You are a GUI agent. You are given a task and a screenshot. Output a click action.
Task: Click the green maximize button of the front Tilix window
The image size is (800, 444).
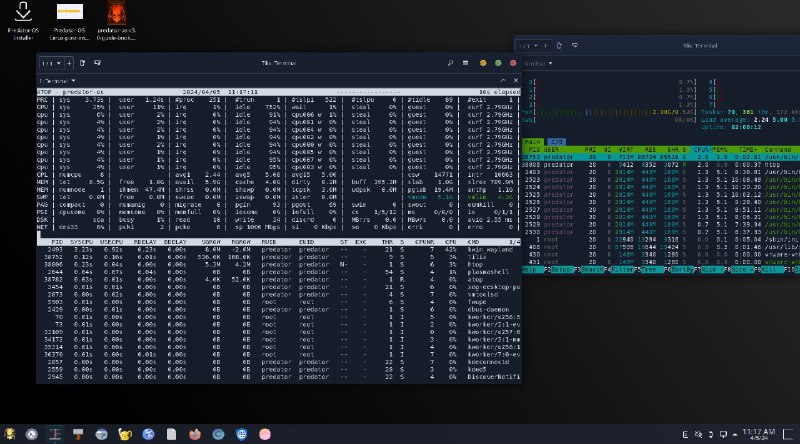coord(498,63)
